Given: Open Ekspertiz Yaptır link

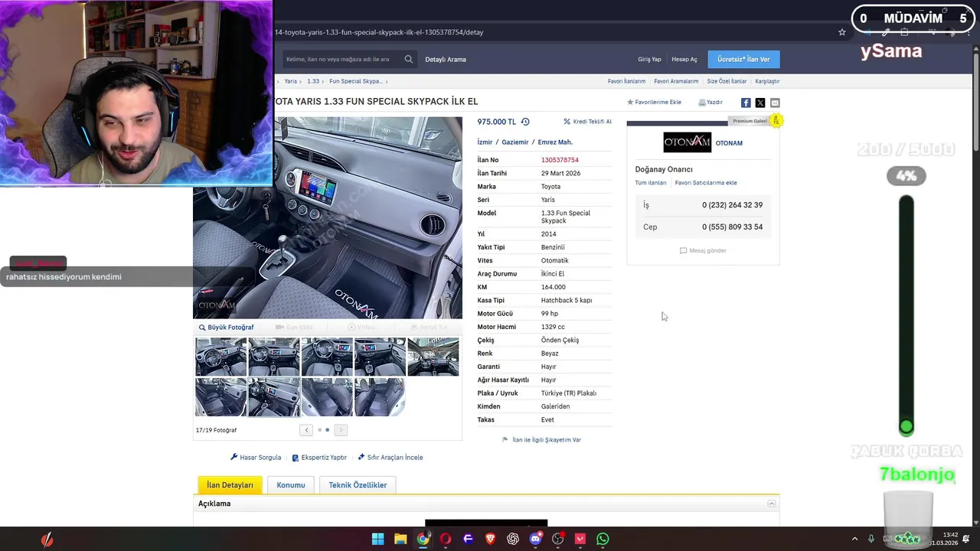Looking at the screenshot, I should [x=319, y=458].
